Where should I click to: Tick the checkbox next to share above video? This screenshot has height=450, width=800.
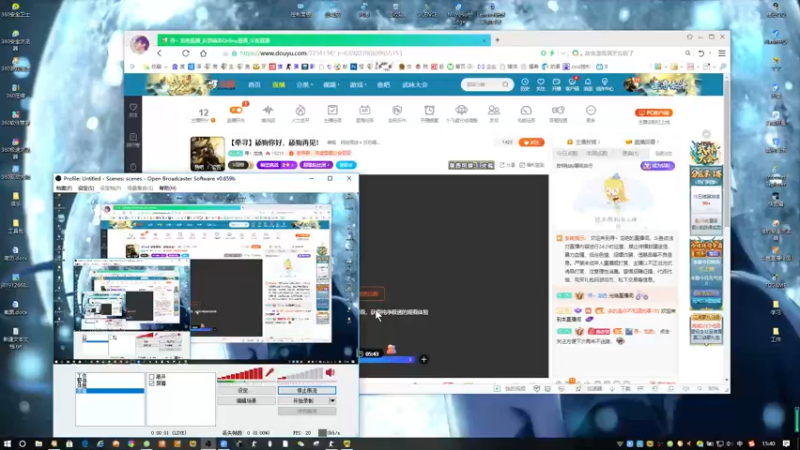(522, 165)
